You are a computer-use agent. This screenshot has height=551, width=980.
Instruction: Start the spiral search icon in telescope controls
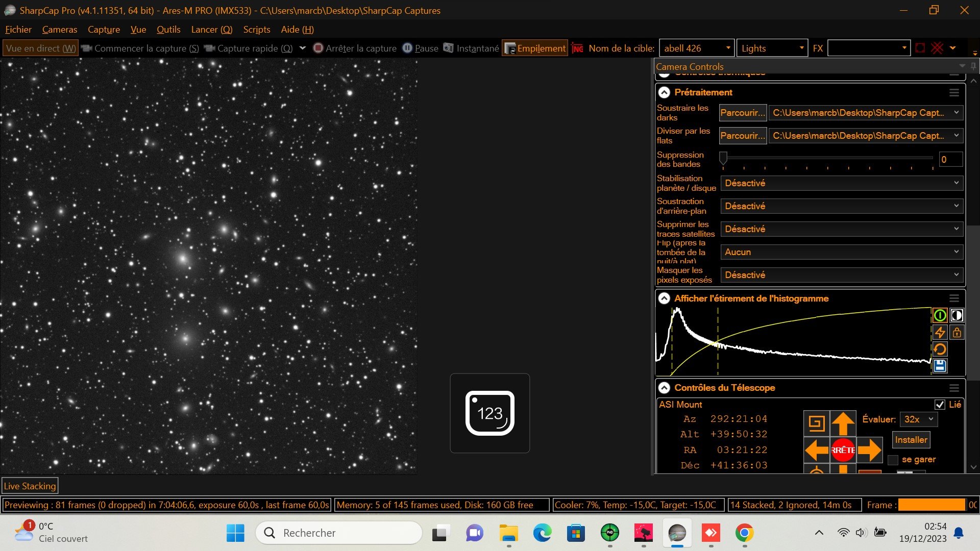pyautogui.click(x=817, y=423)
